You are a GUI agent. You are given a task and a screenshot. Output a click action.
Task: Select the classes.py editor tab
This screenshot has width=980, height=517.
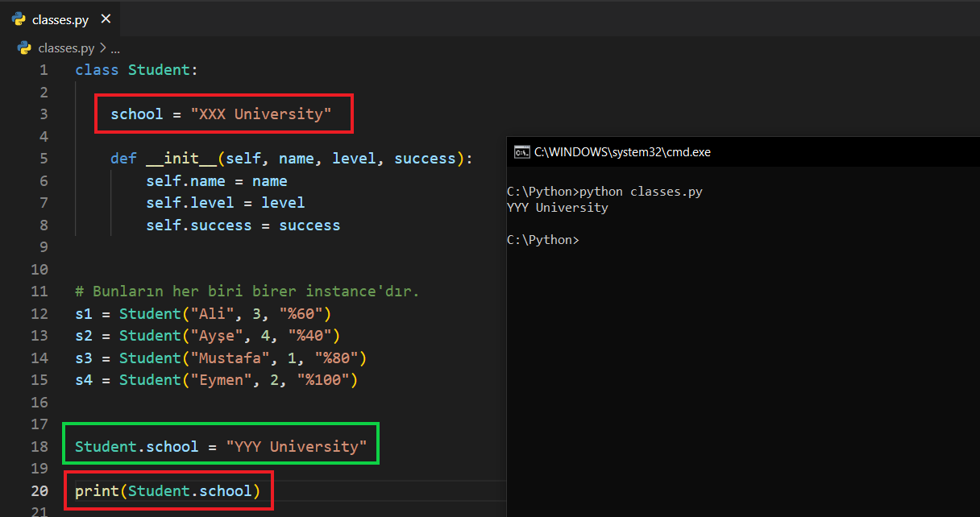(x=60, y=19)
